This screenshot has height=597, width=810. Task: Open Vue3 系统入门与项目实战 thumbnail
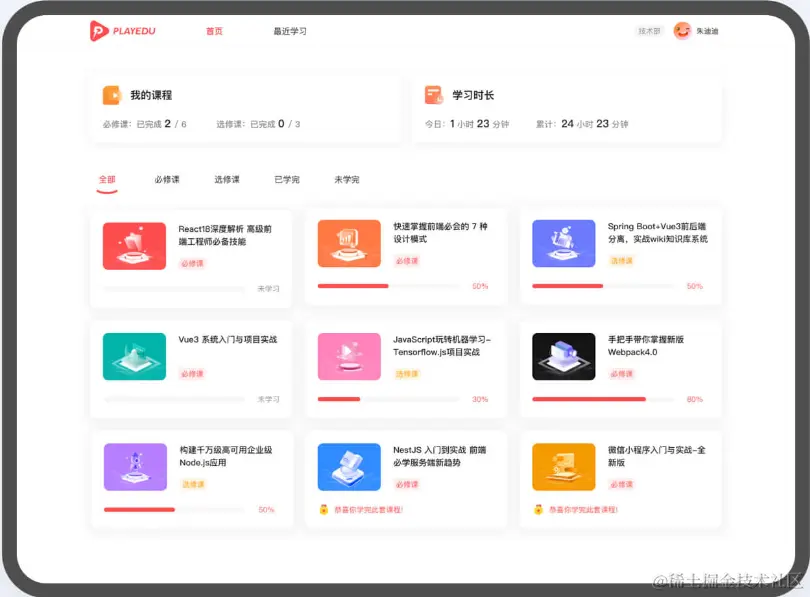pyautogui.click(x=134, y=356)
